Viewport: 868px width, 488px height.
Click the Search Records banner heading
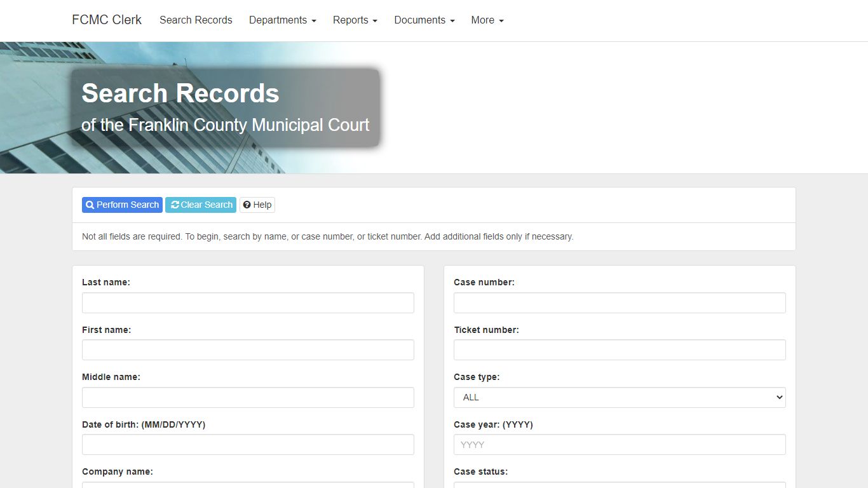click(x=180, y=93)
